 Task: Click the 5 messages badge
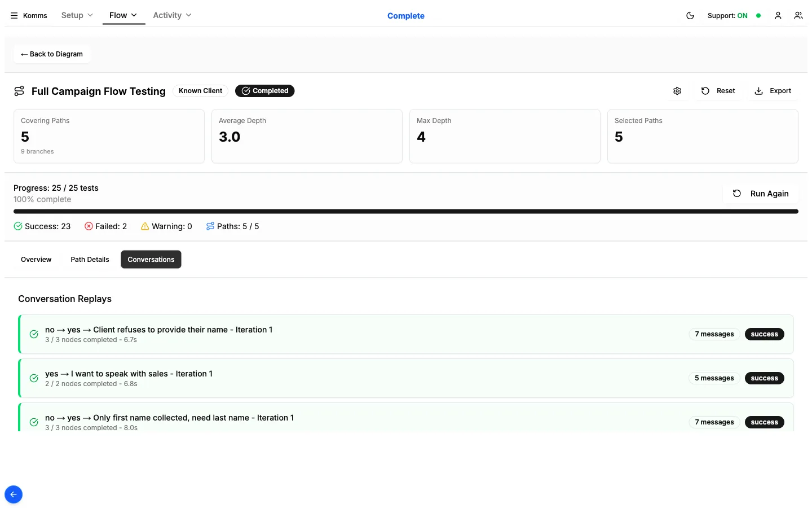714,378
